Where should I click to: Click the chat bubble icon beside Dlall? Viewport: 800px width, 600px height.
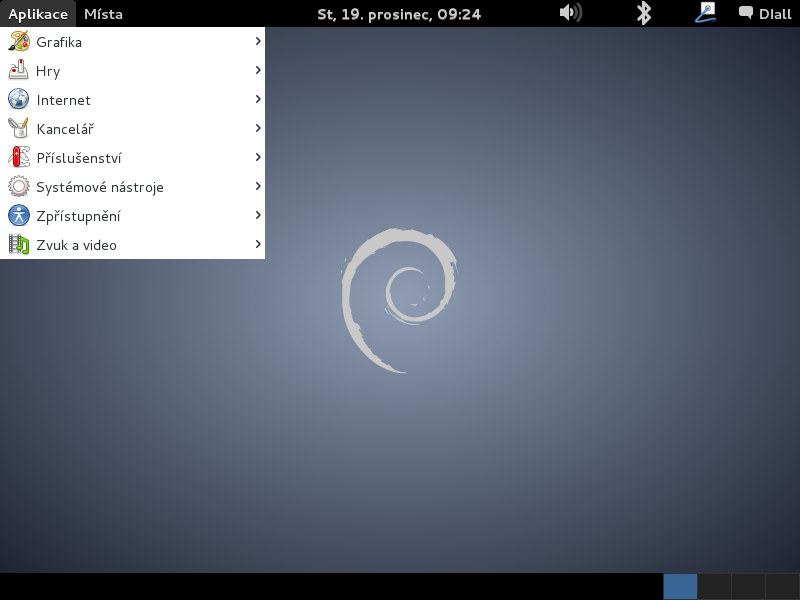pyautogui.click(x=745, y=13)
